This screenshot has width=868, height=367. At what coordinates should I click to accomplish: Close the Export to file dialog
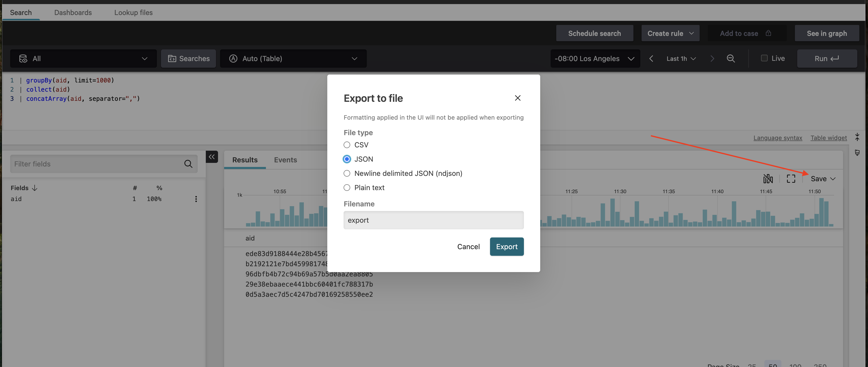tap(518, 98)
